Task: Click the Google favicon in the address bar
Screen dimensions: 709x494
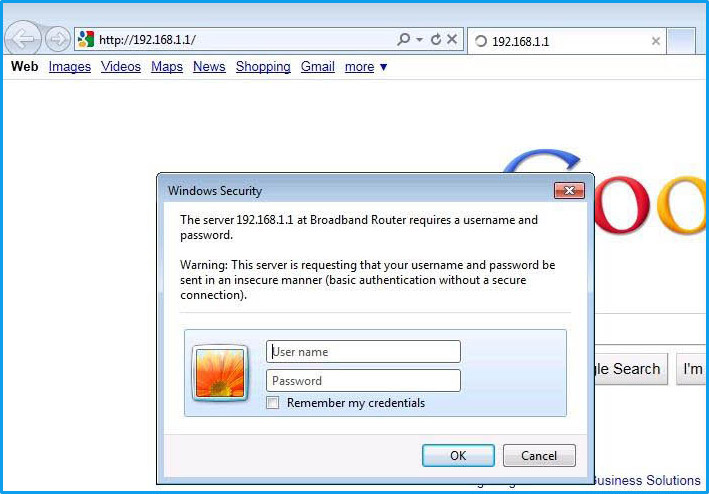Action: tap(86, 39)
